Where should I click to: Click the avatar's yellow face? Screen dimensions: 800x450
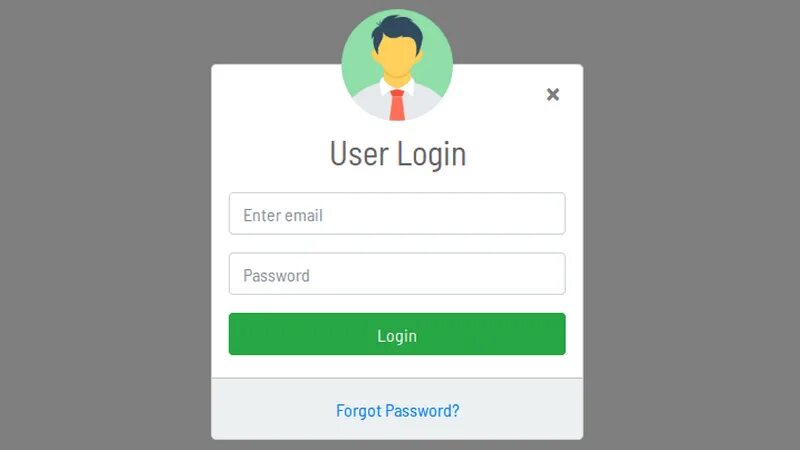pos(397,59)
